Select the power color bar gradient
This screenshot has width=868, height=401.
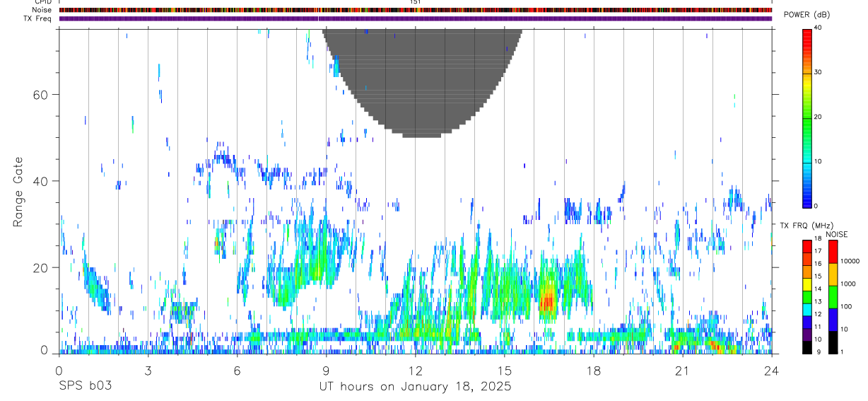pyautogui.click(x=807, y=117)
